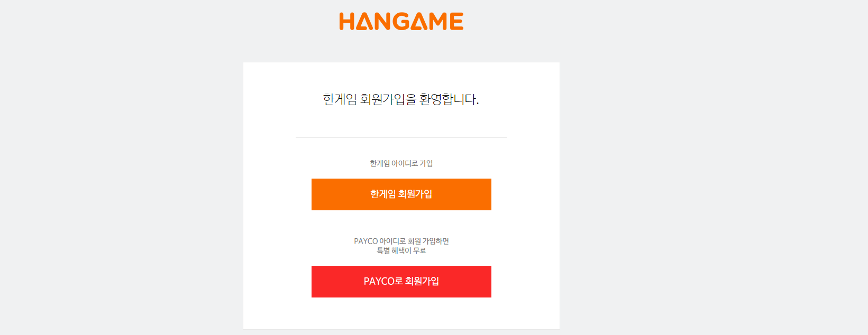The width and height of the screenshot is (868, 335).
Task: Click the 특별 혜택이 무료 text line
Action: click(401, 250)
